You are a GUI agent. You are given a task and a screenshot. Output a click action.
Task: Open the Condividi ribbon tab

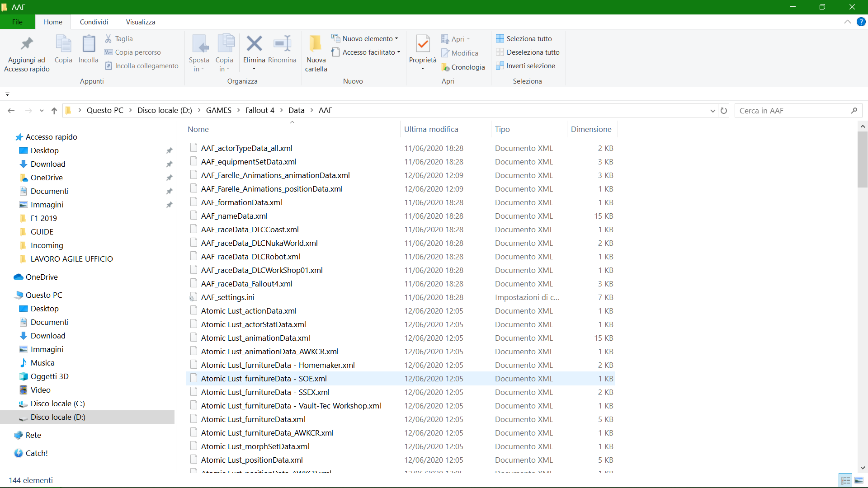(x=94, y=22)
